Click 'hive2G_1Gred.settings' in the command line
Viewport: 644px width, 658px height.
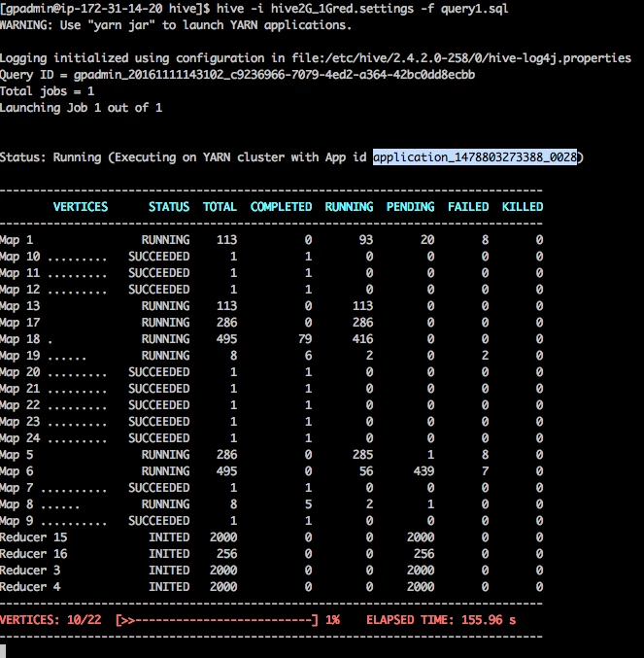pos(342,9)
